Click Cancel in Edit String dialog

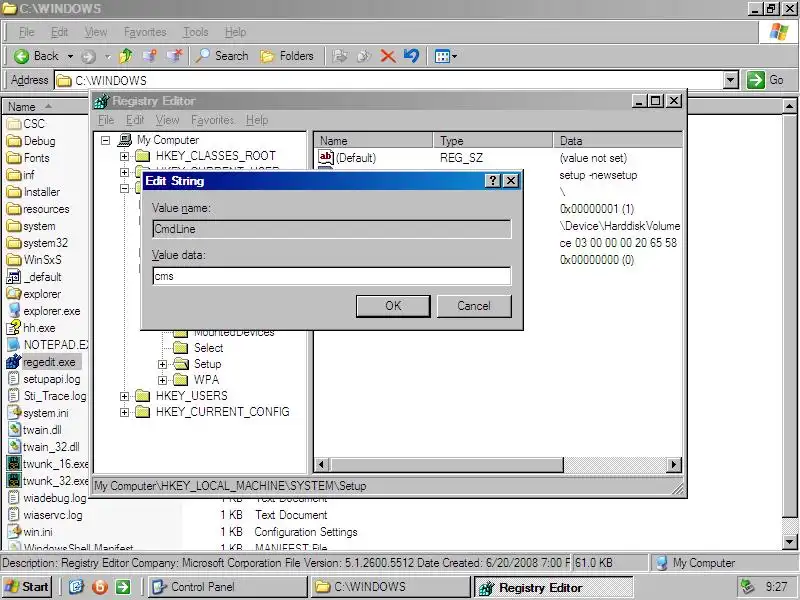(474, 306)
